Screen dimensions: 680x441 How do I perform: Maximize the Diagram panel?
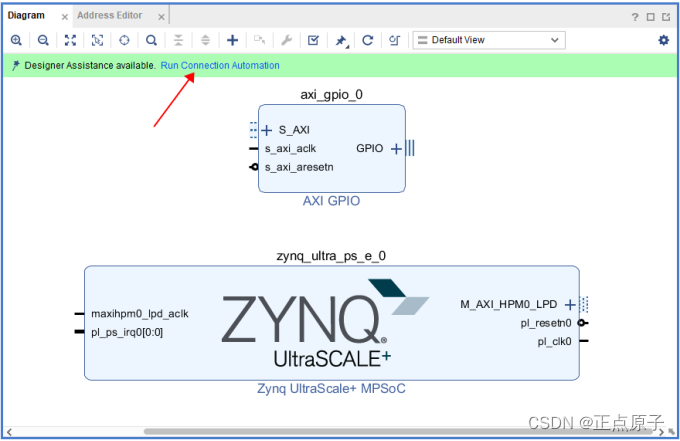coord(651,17)
